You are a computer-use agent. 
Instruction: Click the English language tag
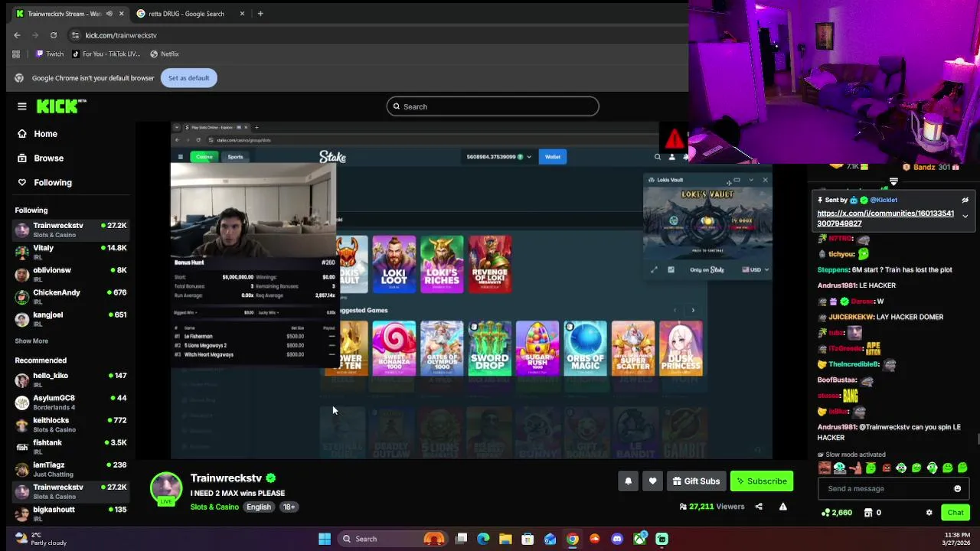[x=259, y=507]
